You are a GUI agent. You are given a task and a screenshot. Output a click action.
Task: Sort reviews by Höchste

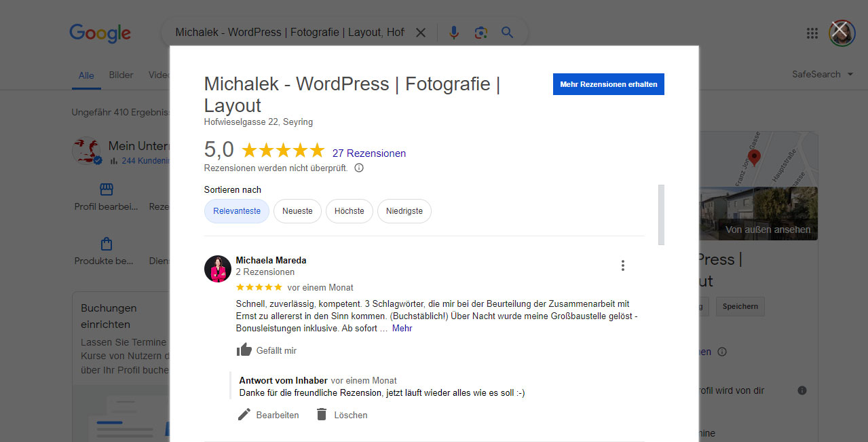(x=350, y=211)
